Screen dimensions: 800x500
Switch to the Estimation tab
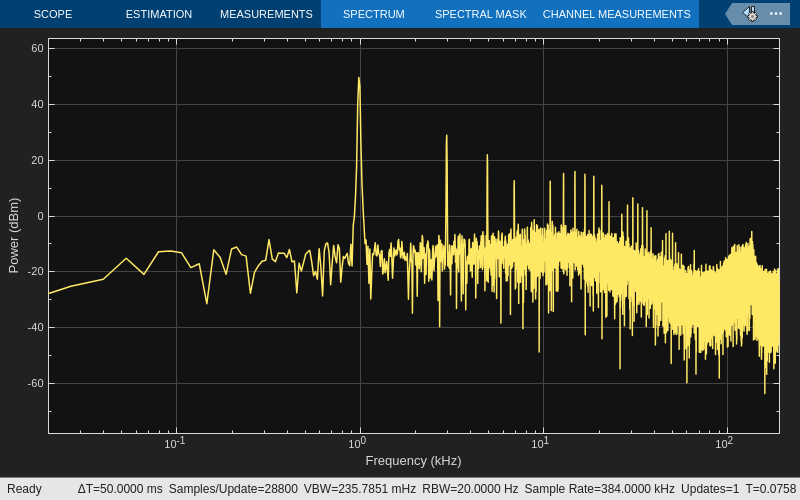(x=158, y=14)
